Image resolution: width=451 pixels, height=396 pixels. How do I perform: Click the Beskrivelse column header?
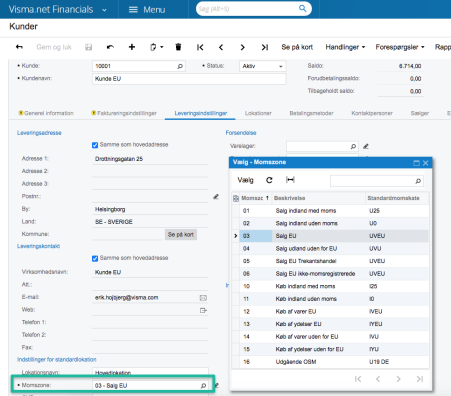[x=318, y=198]
